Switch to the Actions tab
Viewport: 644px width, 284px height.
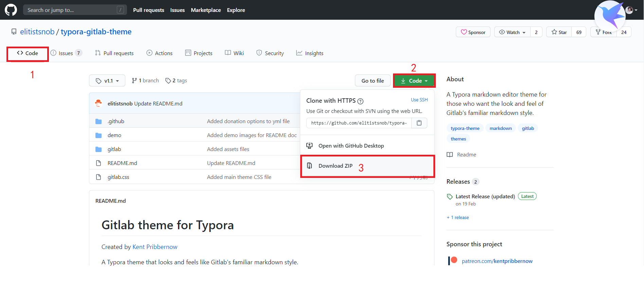159,53
